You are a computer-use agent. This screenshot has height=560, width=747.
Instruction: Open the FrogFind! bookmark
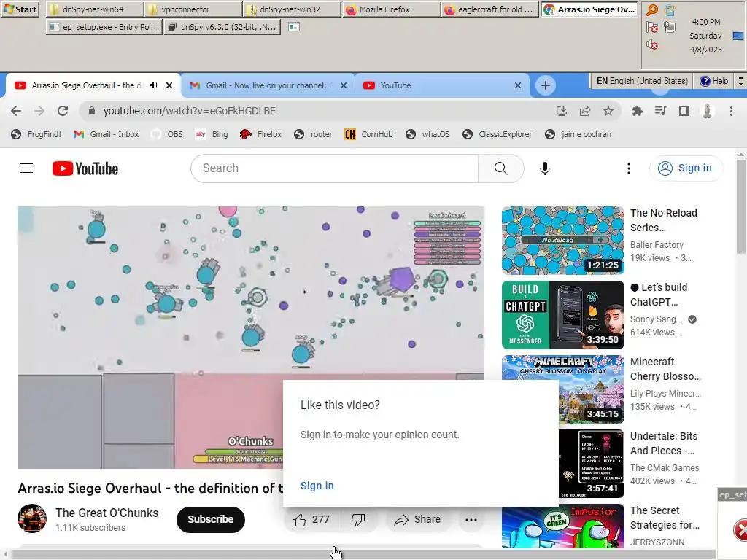click(36, 134)
